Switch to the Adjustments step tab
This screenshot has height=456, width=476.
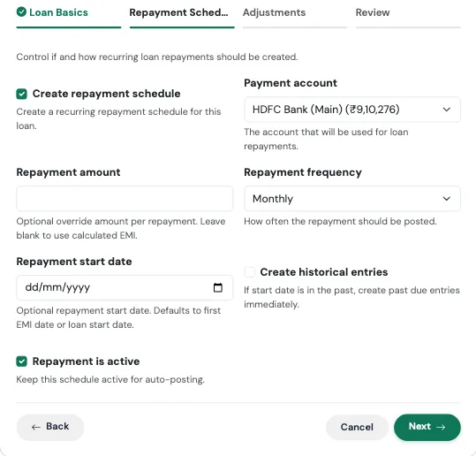coord(295,17)
